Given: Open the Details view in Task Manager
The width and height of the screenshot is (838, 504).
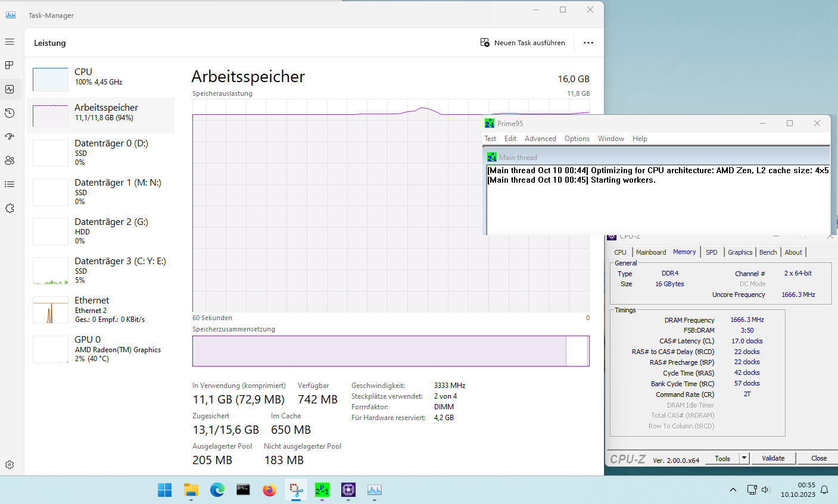Looking at the screenshot, I should pos(10,184).
